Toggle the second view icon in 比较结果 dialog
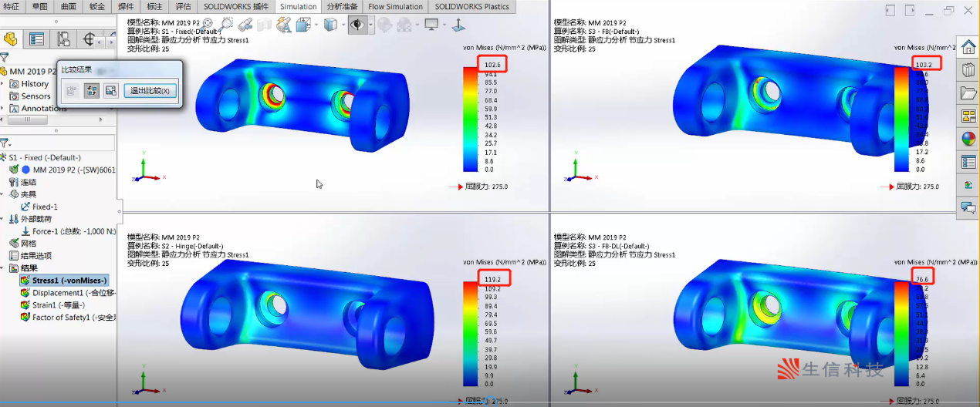 point(92,90)
